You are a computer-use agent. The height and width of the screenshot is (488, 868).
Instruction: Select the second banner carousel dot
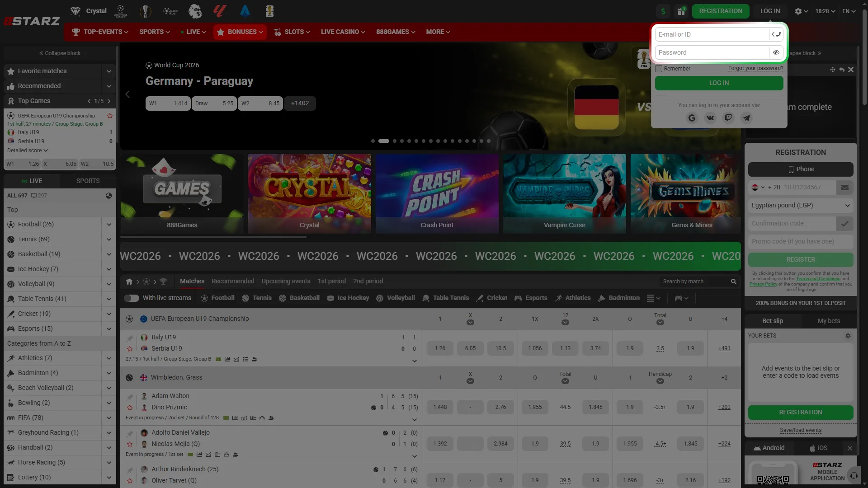point(384,141)
